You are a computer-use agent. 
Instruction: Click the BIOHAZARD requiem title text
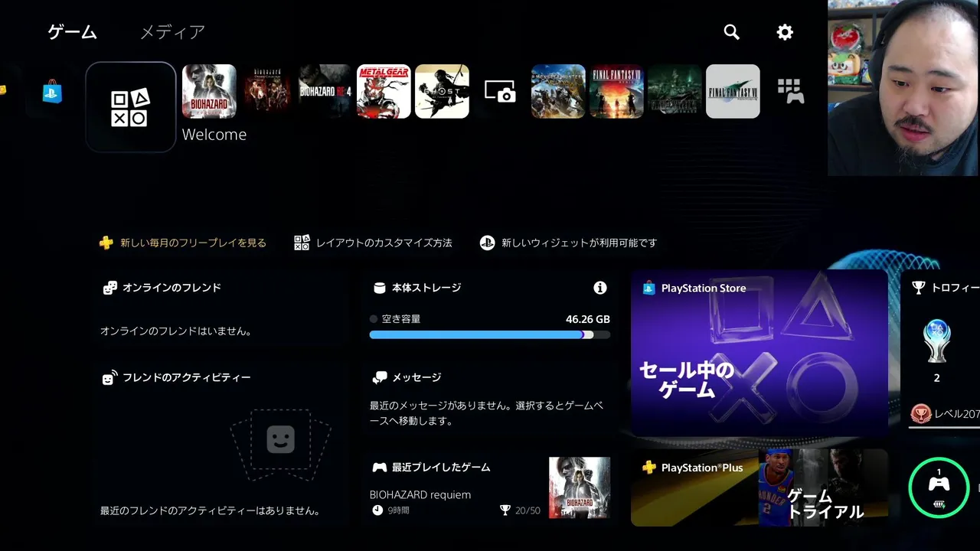pyautogui.click(x=420, y=494)
